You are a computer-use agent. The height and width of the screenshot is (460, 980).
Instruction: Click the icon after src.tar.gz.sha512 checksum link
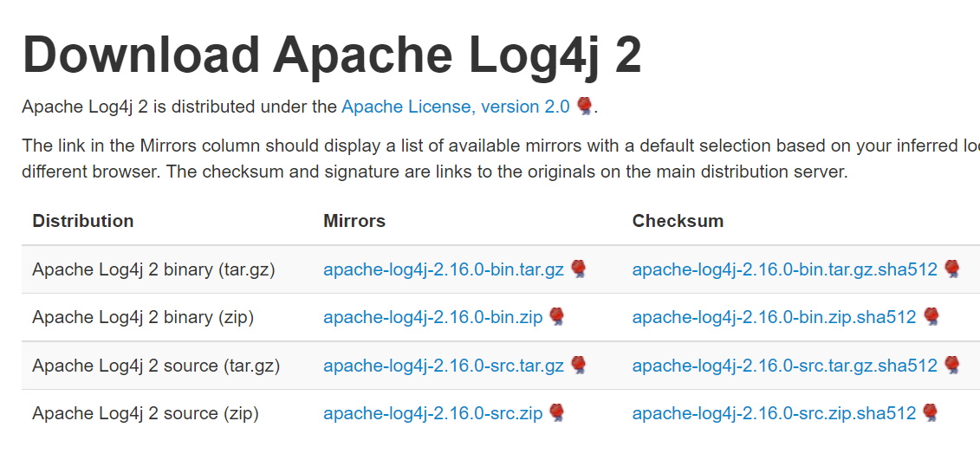tap(952, 365)
